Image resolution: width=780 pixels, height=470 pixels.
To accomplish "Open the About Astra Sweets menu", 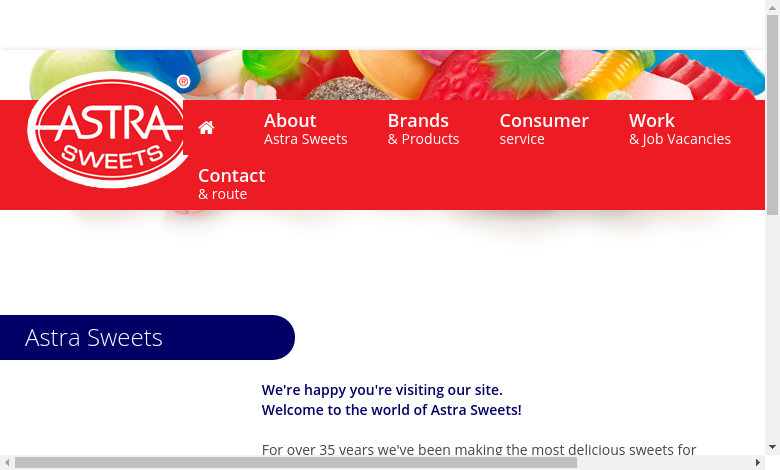I will (305, 128).
